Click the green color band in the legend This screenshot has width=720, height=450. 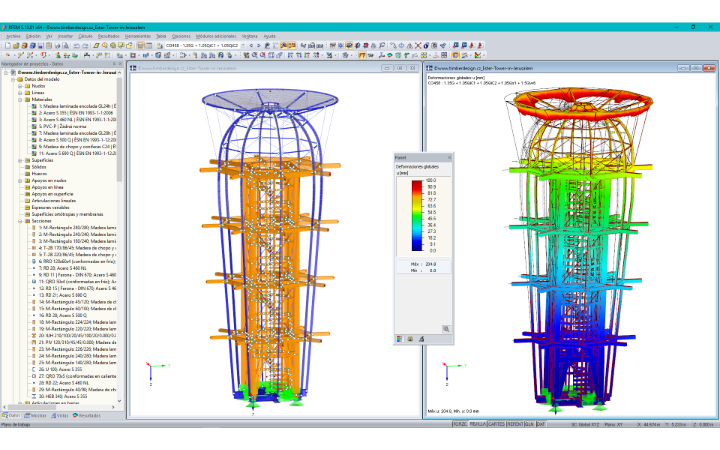[416, 216]
